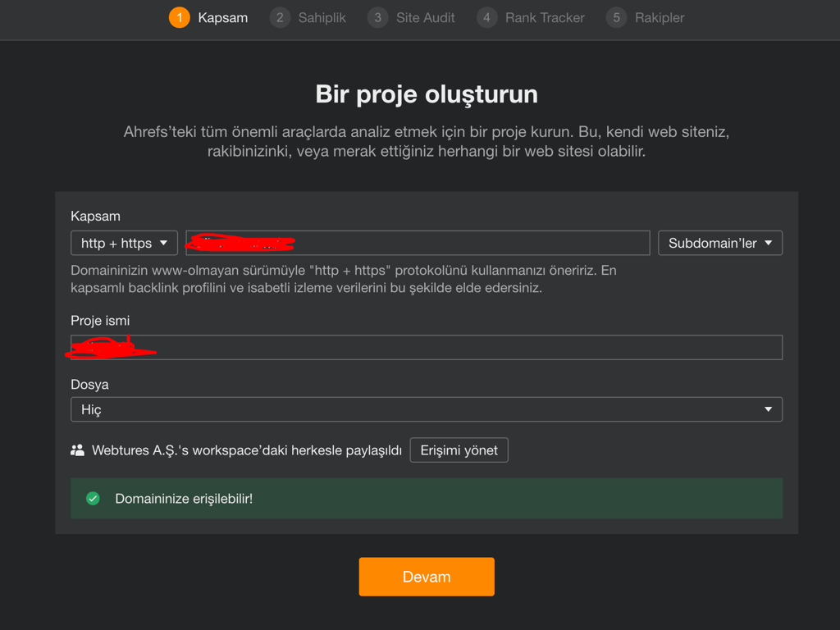Click the Subdomain'ler chevron arrow

click(x=769, y=242)
